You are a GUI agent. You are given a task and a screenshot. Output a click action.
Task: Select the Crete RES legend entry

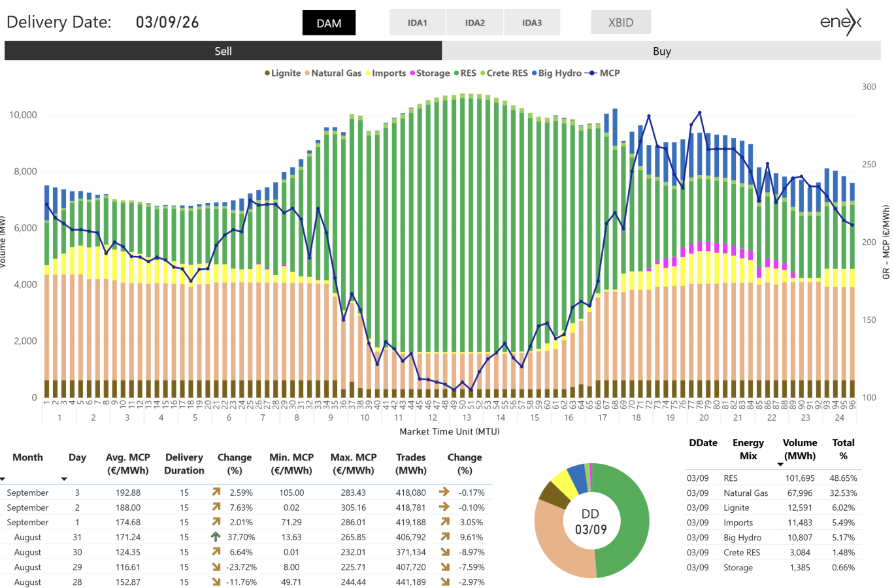click(504, 73)
